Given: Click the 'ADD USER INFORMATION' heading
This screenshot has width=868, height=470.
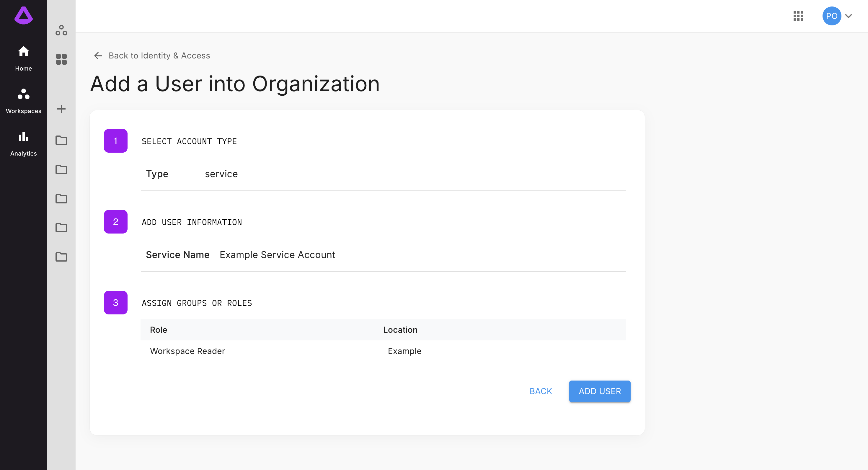Looking at the screenshot, I should click(192, 222).
